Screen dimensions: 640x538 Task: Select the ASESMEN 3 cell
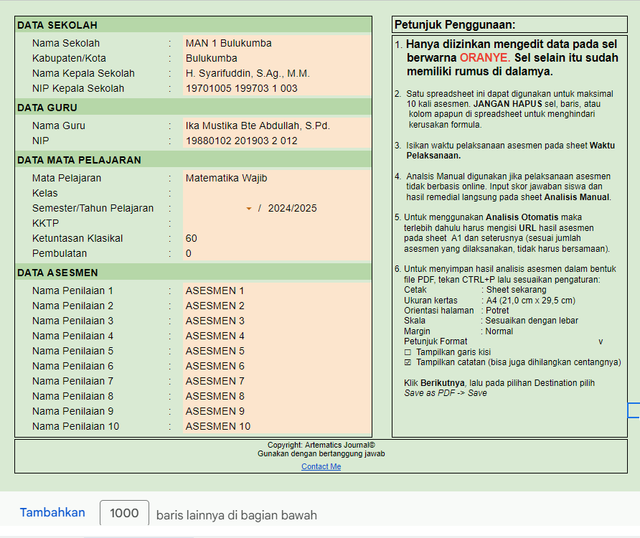click(x=277, y=321)
